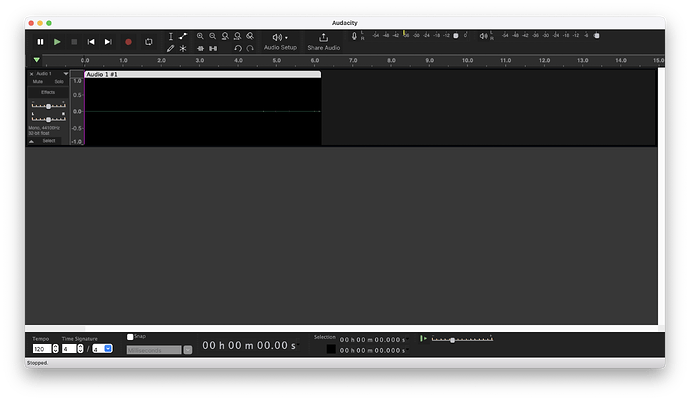
Task: Click the selection start time field
Action: pyautogui.click(x=372, y=340)
